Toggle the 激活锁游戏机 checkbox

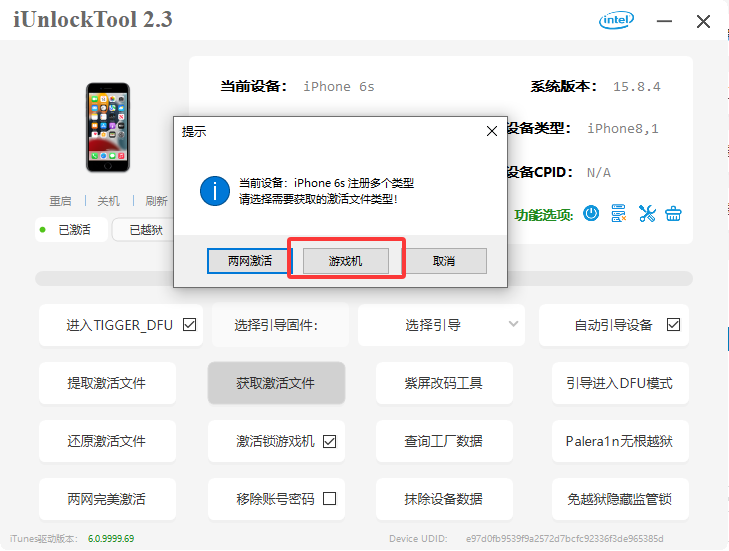pyautogui.click(x=329, y=441)
